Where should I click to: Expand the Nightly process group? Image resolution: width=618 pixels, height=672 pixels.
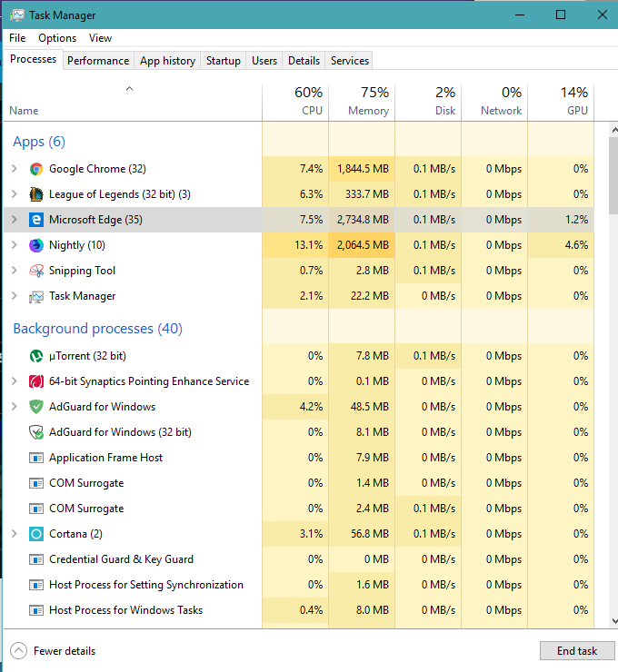tap(14, 245)
